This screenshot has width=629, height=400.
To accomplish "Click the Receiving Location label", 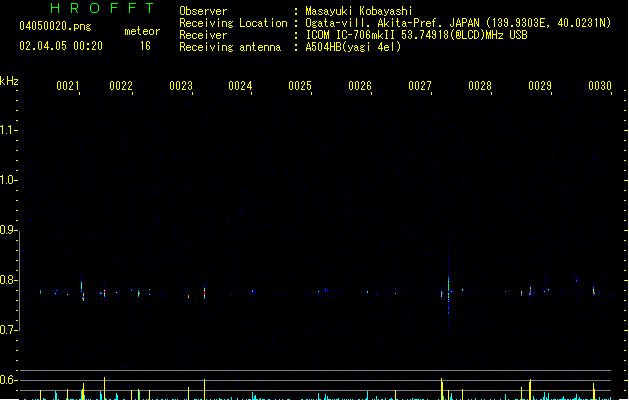I will tap(233, 23).
